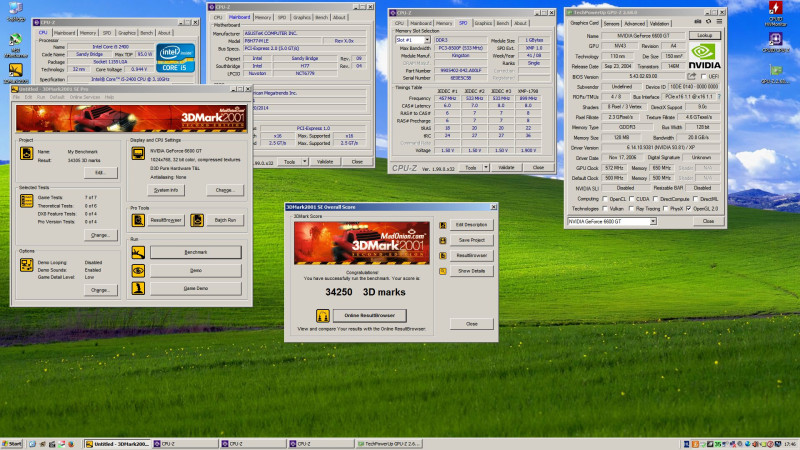Click Save Project in score dialog
Viewport: 800px width, 450px height.
pyautogui.click(x=471, y=240)
